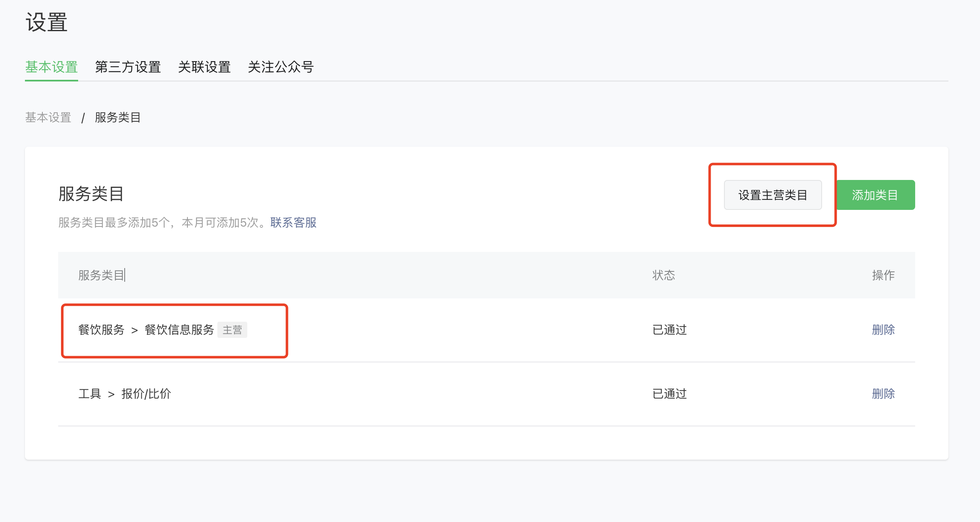This screenshot has width=980, height=522.
Task: Click the 主营 tag badge
Action: (232, 330)
